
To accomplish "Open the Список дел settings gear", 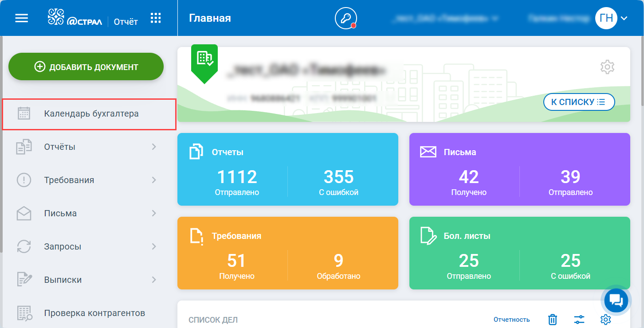I will [x=606, y=320].
